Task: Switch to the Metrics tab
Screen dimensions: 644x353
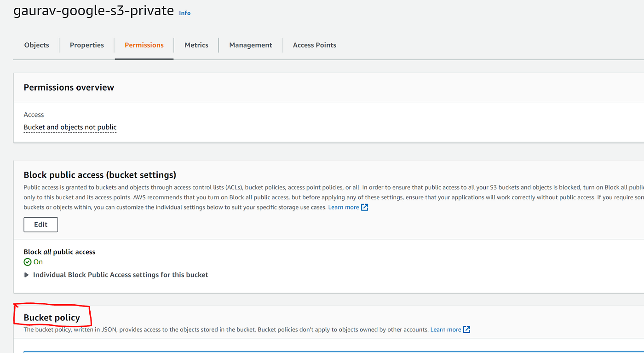Action: coord(196,45)
